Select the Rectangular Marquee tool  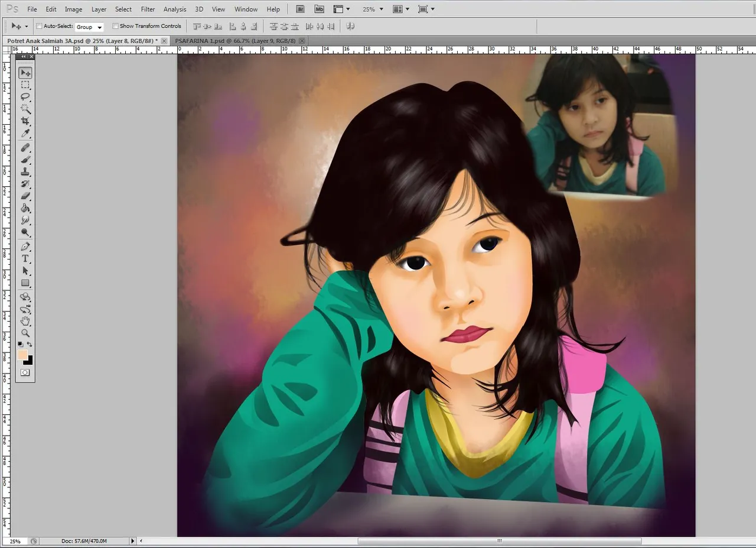click(25, 85)
